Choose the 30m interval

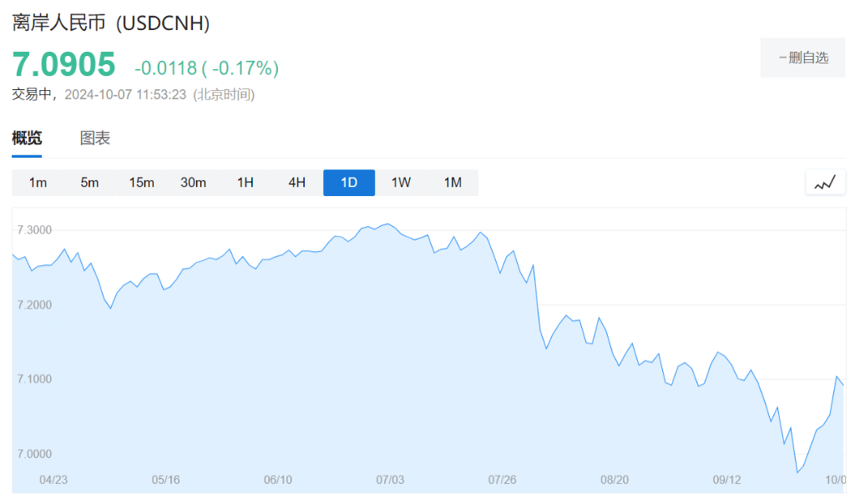click(x=193, y=183)
